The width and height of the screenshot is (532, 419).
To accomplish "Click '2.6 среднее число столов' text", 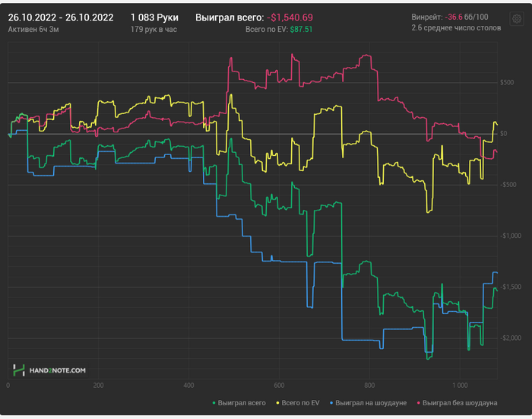I will point(456,28).
